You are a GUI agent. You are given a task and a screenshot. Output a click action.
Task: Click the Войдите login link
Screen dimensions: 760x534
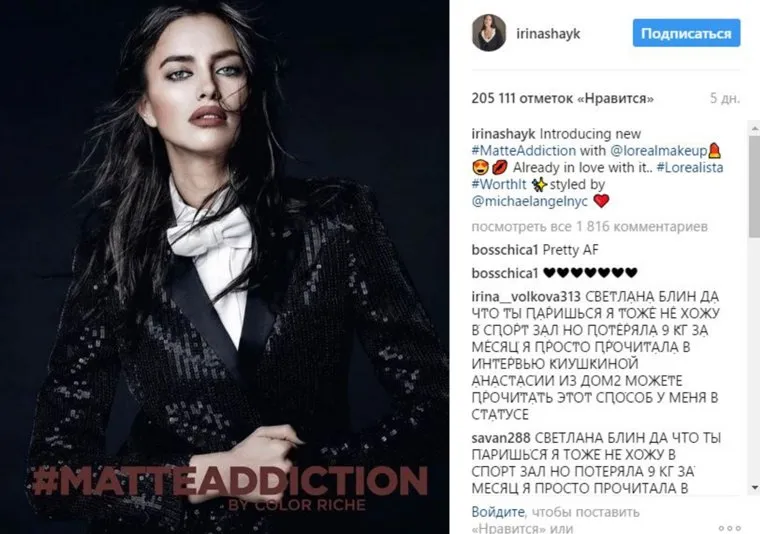click(x=498, y=512)
